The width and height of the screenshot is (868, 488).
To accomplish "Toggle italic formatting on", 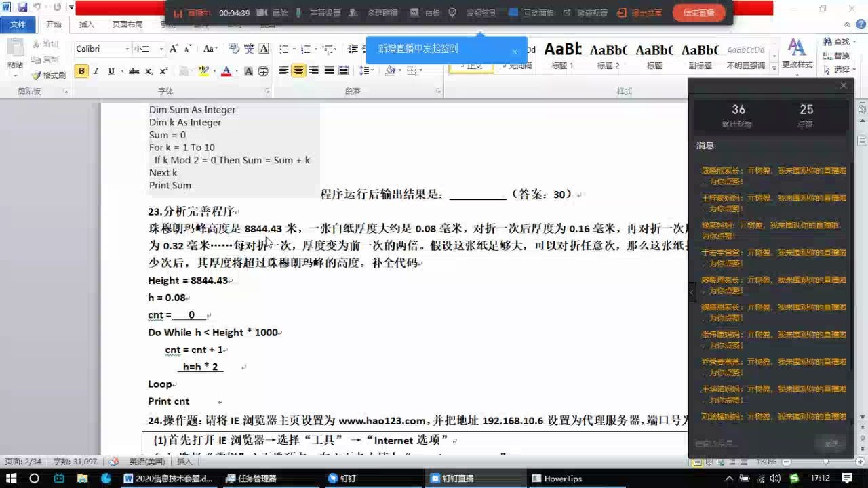I will coord(96,69).
